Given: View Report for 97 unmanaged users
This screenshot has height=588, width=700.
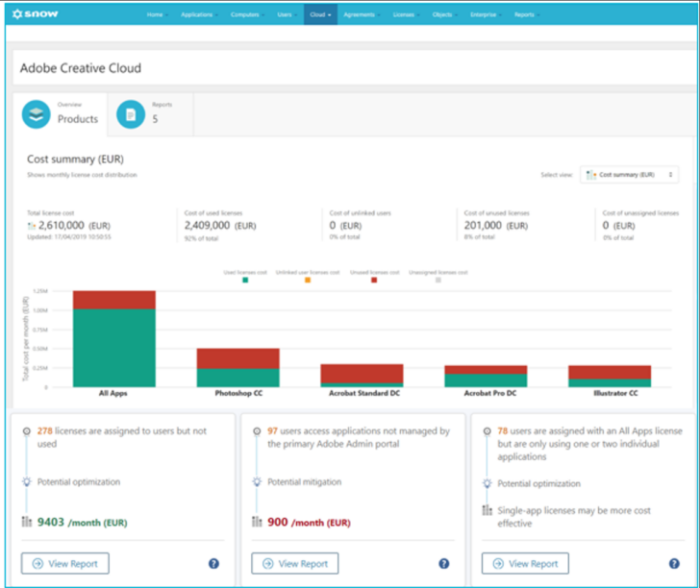Looking at the screenshot, I should [x=295, y=563].
